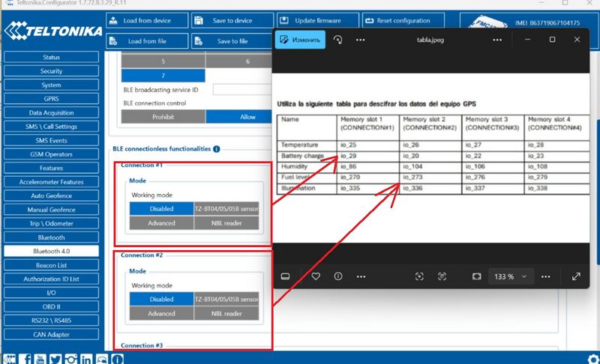Open the Security menu section
The width and height of the screenshot is (600, 364).
click(51, 71)
